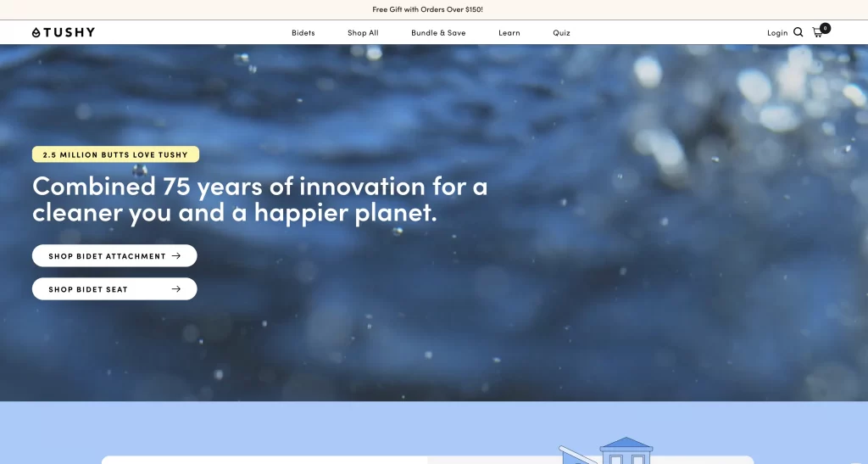Viewport: 868px width, 464px height.
Task: Click the TUSHY wordmark in the header
Action: [x=69, y=32]
